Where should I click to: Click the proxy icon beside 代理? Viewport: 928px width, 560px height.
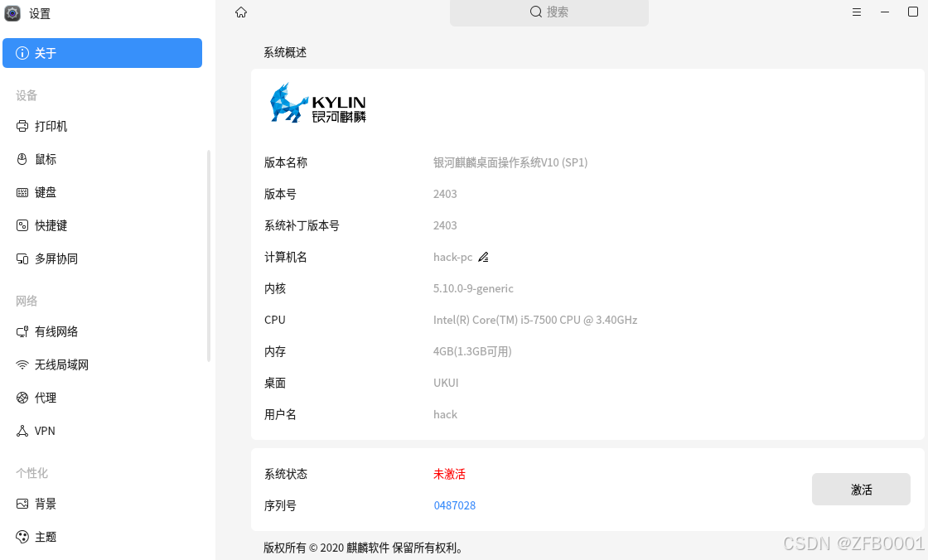point(22,398)
